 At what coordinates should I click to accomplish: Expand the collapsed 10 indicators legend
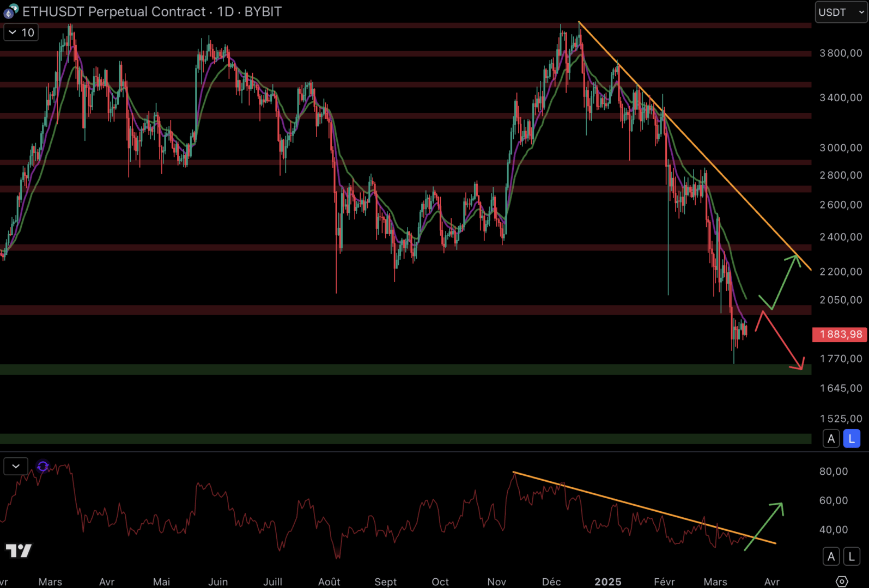point(21,33)
